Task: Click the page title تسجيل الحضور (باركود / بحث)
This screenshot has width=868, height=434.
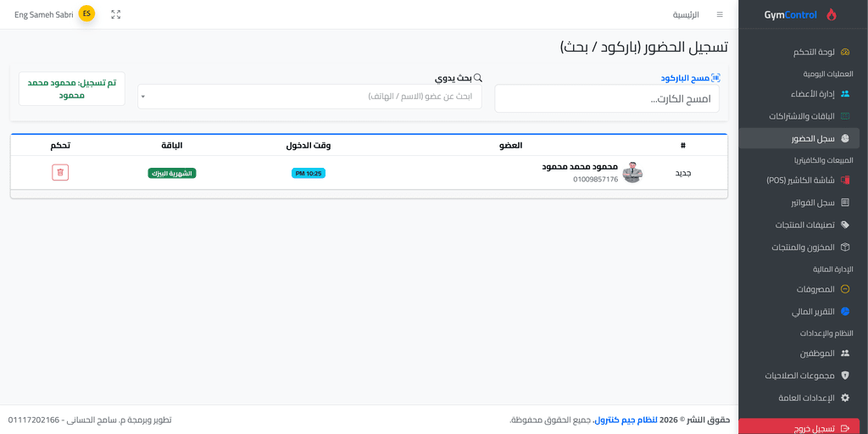Action: (644, 47)
